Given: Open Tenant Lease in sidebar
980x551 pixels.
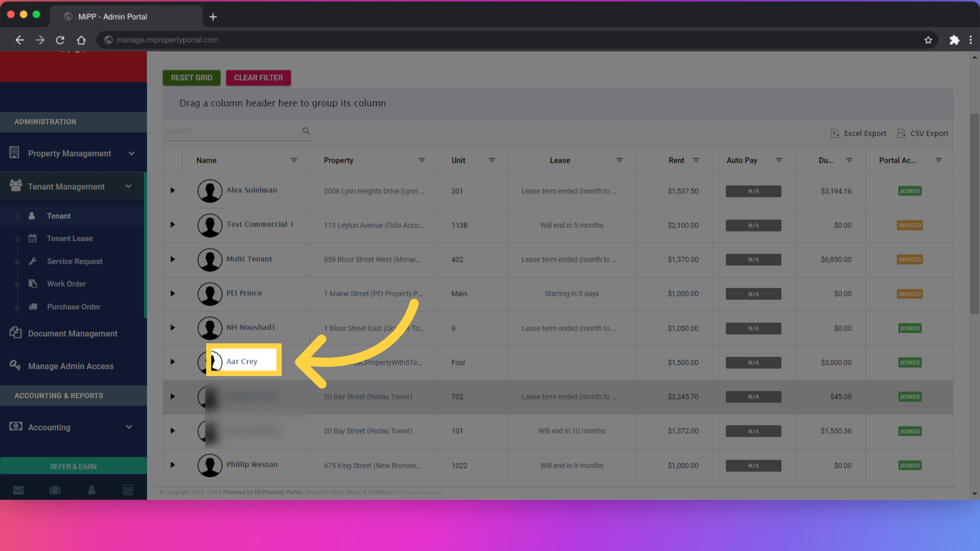Looking at the screenshot, I should click(69, 239).
